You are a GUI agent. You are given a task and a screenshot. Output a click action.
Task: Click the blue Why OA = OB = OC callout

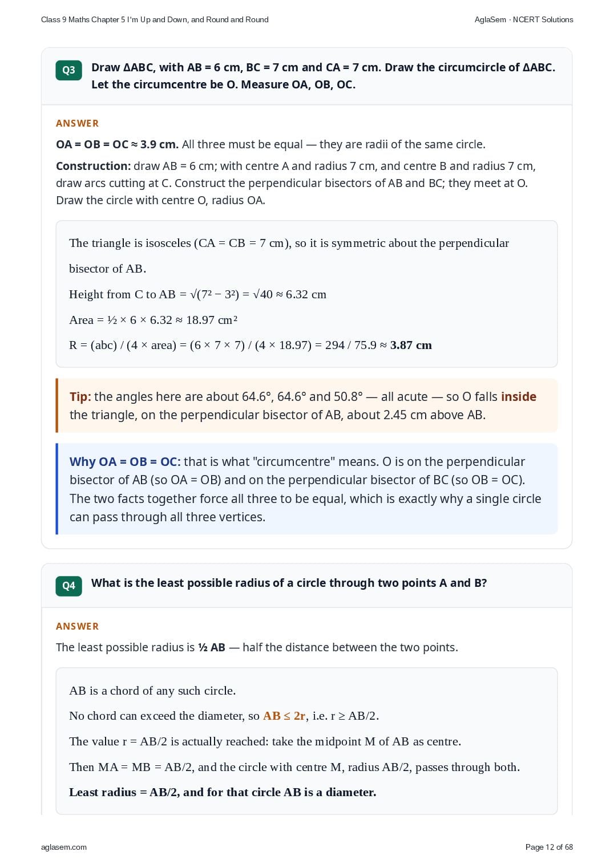[x=307, y=489]
